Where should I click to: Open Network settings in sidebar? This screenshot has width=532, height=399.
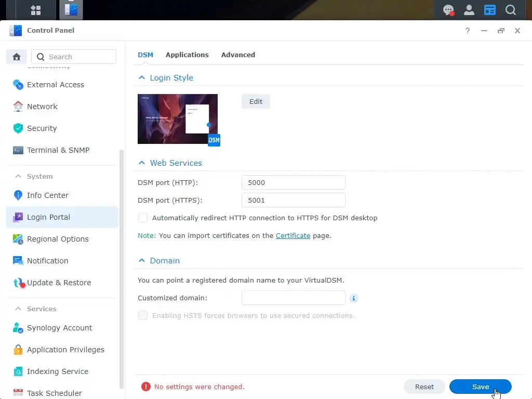tap(62, 107)
